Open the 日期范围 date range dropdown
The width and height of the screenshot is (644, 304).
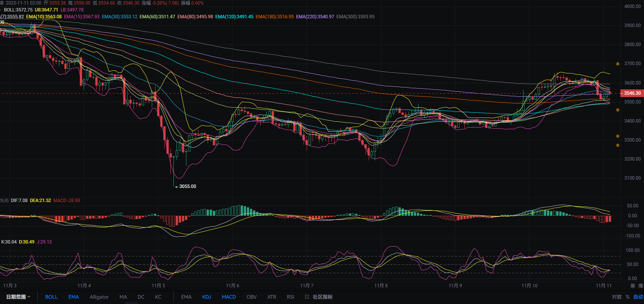pos(18,297)
